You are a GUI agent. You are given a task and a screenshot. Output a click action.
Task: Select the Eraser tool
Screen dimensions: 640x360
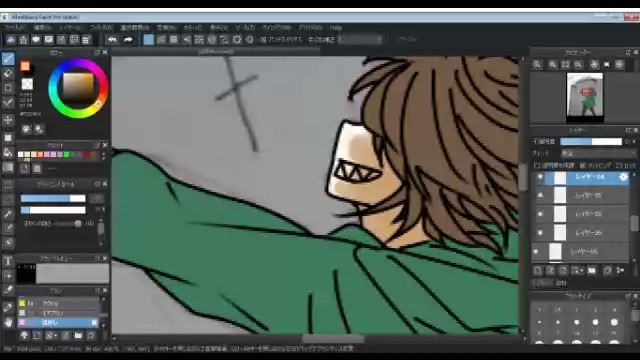tap(8, 73)
